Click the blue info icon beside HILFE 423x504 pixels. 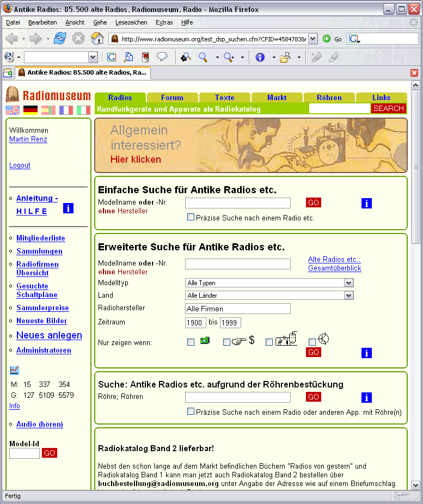click(x=68, y=208)
